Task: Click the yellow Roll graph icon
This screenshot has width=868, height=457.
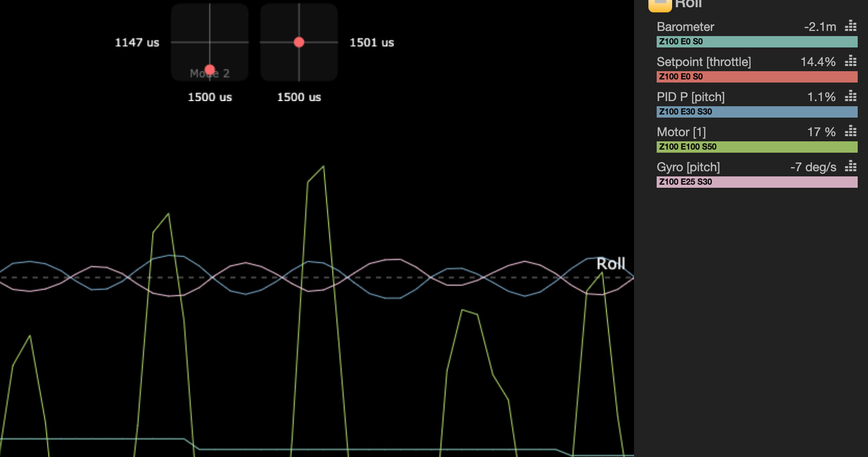Action: coord(660,4)
